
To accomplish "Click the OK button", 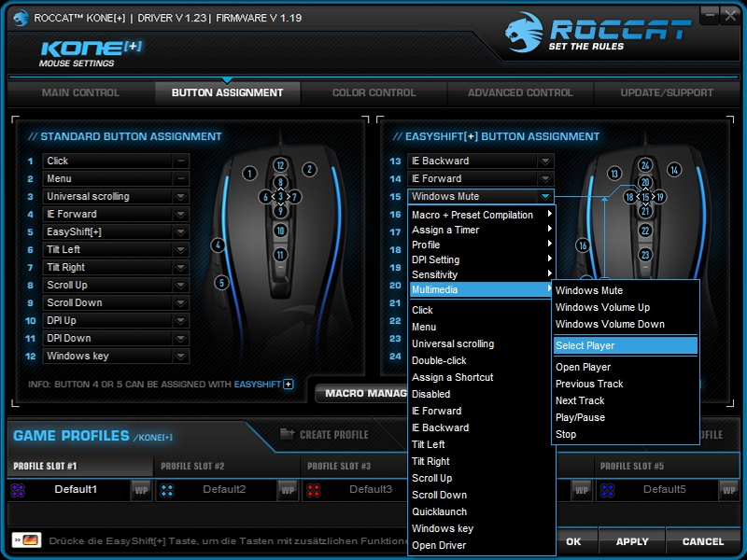I will pyautogui.click(x=574, y=541).
